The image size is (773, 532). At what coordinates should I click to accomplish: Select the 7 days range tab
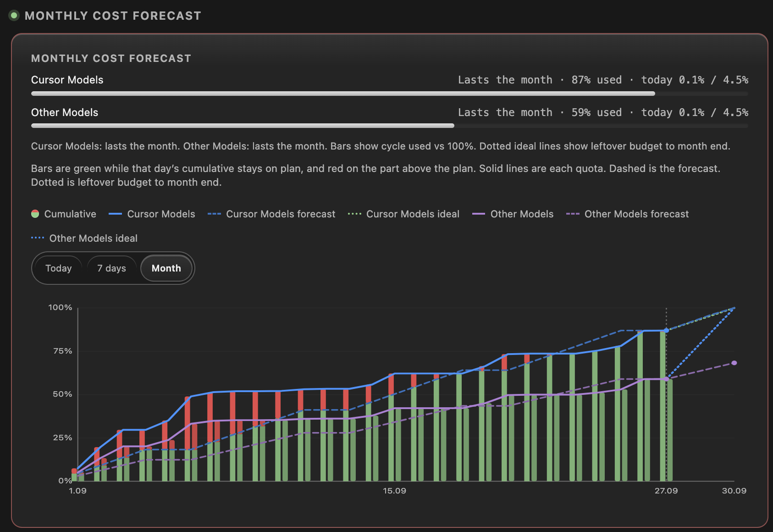(x=111, y=268)
